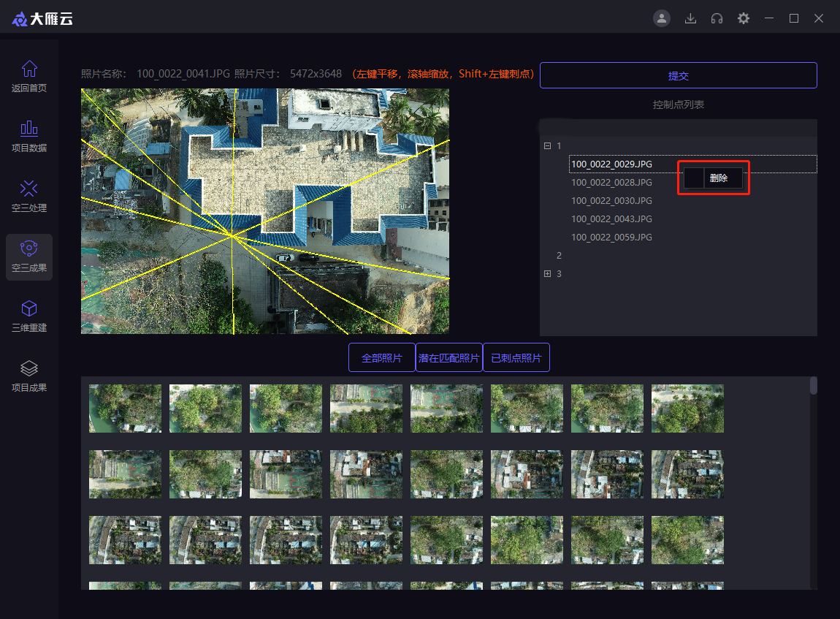Select 100_0022_0043.JPG entry
The width and height of the screenshot is (840, 619).
[612, 219]
